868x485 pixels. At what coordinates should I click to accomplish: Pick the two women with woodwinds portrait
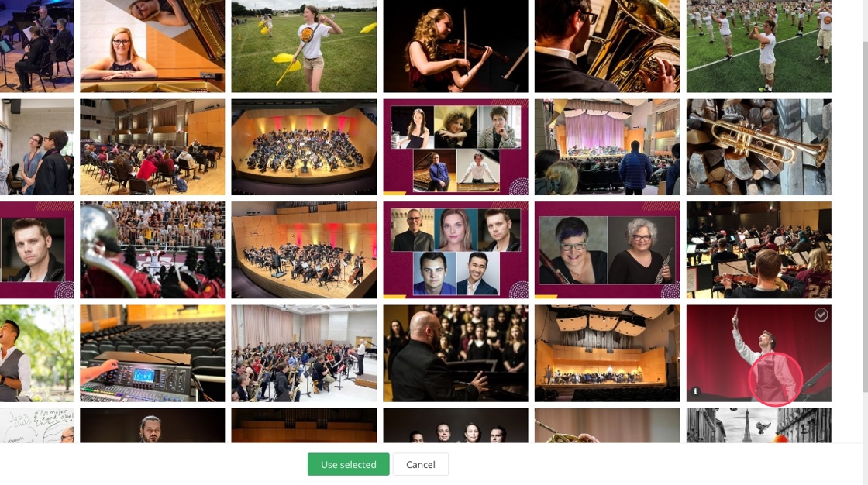(607, 250)
